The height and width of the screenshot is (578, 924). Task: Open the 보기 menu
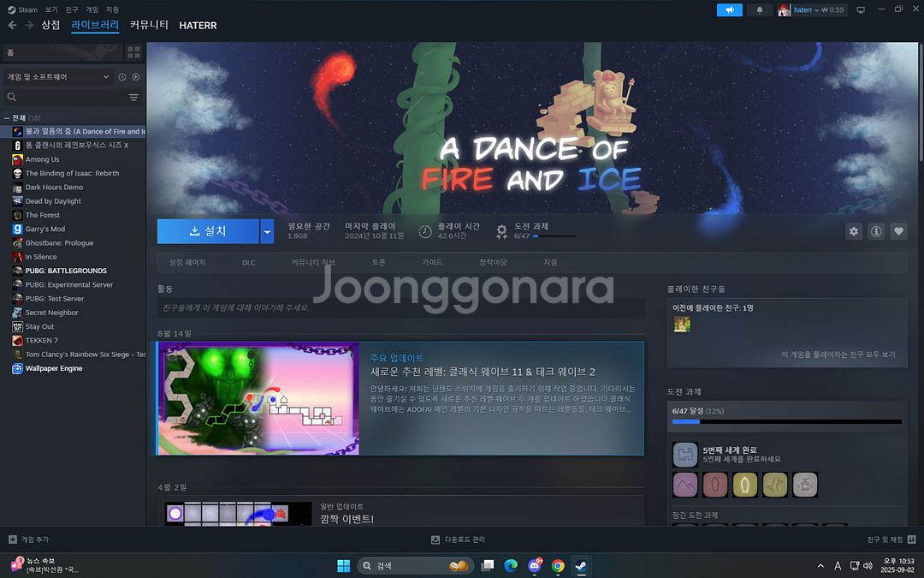[52, 9]
